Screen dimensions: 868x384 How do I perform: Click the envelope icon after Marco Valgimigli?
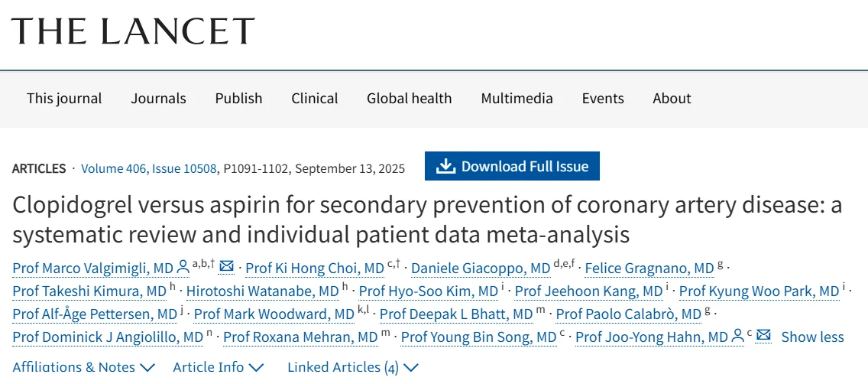(226, 267)
